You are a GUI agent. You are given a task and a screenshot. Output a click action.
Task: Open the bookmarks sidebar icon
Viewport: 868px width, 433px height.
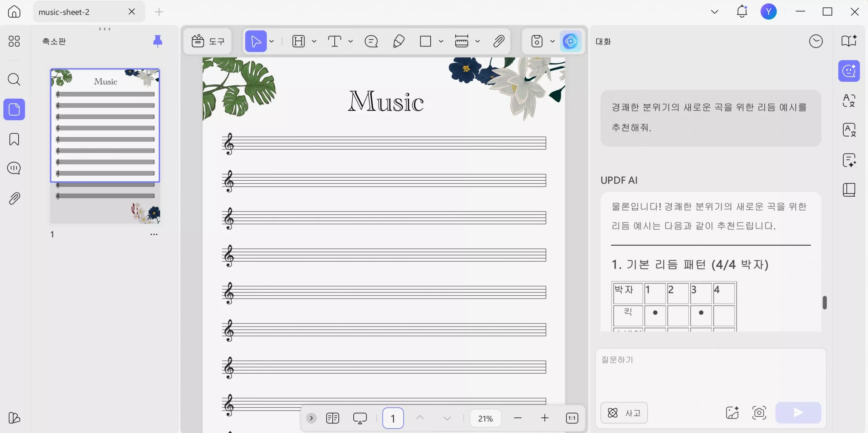14,139
